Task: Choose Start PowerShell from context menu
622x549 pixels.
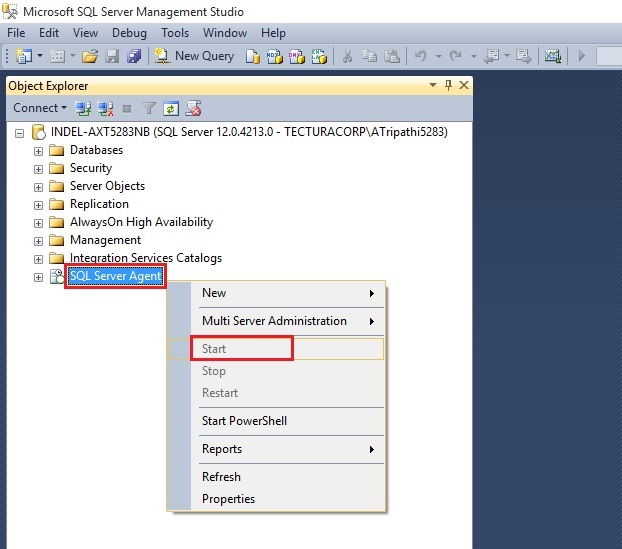Action: click(x=244, y=421)
